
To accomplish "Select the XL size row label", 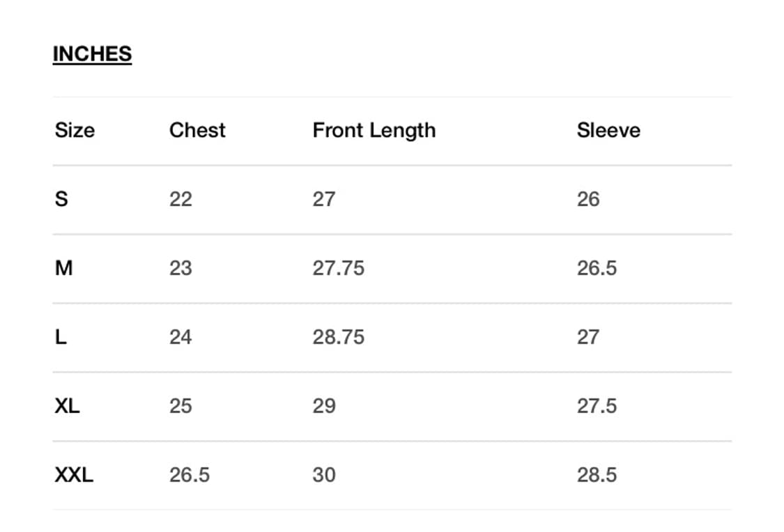I will click(67, 406).
